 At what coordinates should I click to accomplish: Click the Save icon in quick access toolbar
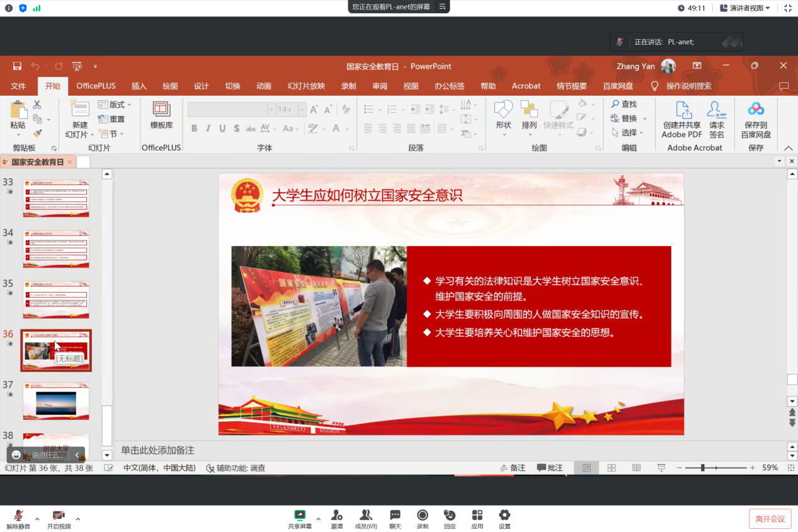17,66
